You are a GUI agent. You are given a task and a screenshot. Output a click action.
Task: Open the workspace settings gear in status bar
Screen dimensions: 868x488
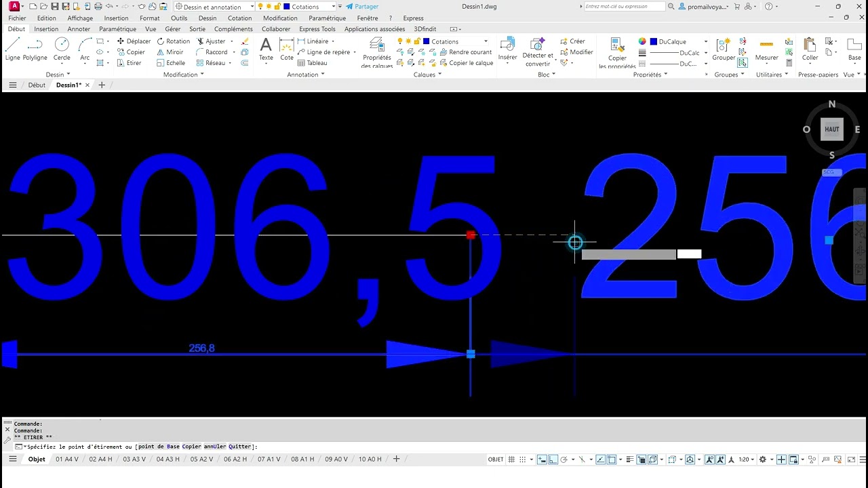click(x=762, y=460)
